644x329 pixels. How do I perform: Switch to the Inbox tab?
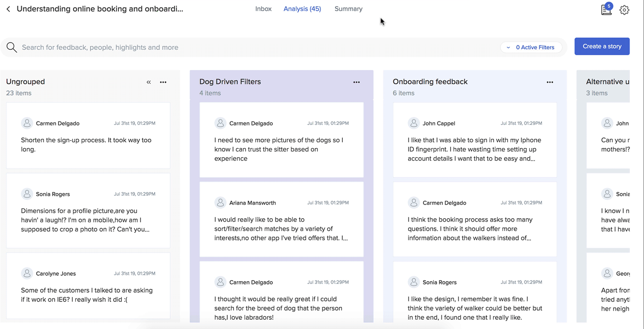pos(263,9)
